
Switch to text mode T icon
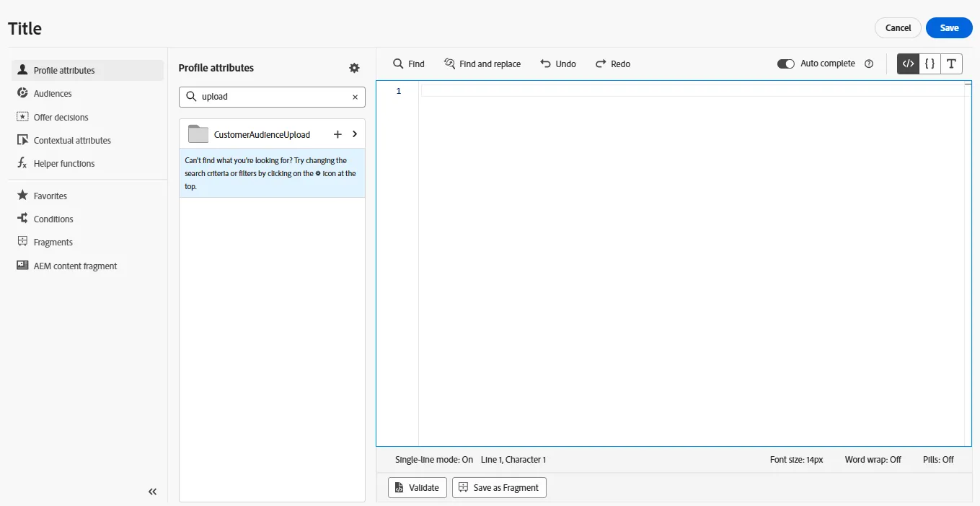click(x=952, y=64)
